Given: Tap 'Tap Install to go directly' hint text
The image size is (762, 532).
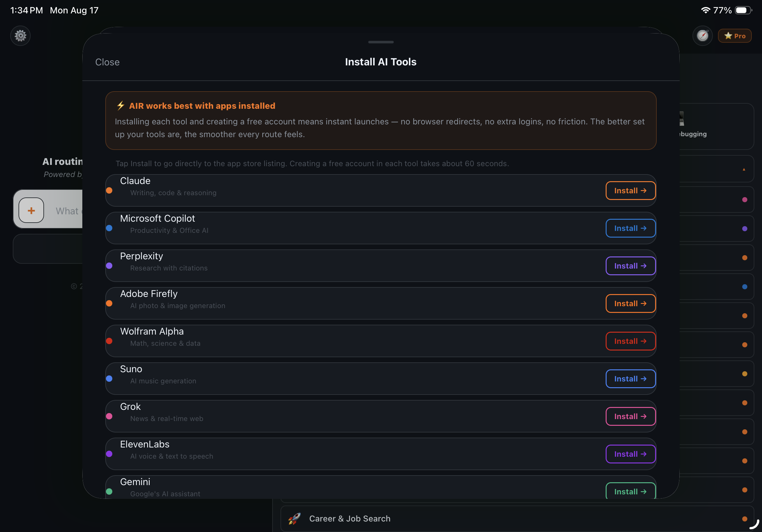Looking at the screenshot, I should pos(312,164).
